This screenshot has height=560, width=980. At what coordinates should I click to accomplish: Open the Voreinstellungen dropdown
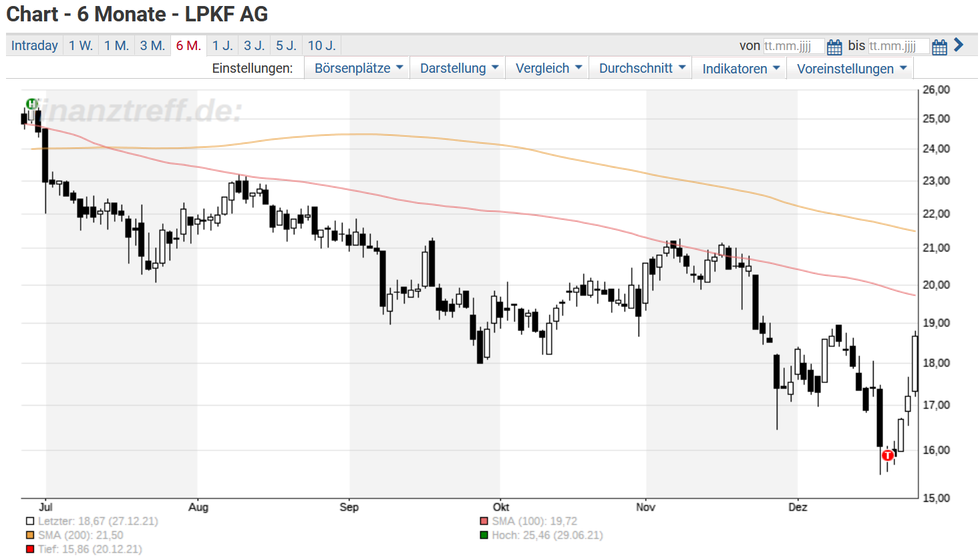pos(850,68)
